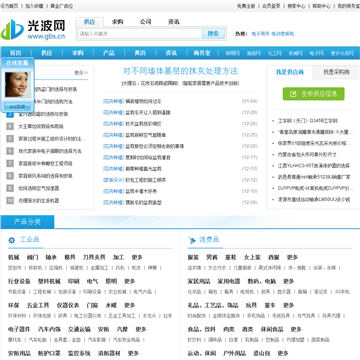Open the gear icon beside 工业品
Screen dimensions: 360x360
pyautogui.click(x=12, y=240)
